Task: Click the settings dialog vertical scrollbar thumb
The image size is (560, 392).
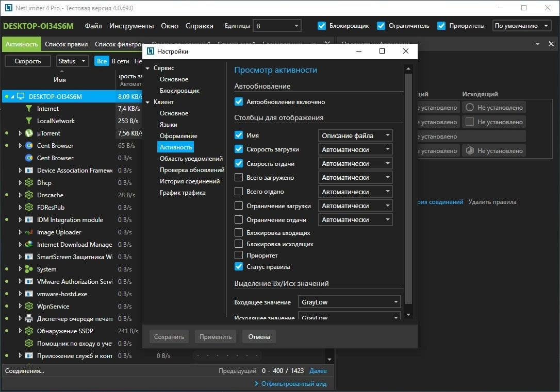Action: click(408, 189)
